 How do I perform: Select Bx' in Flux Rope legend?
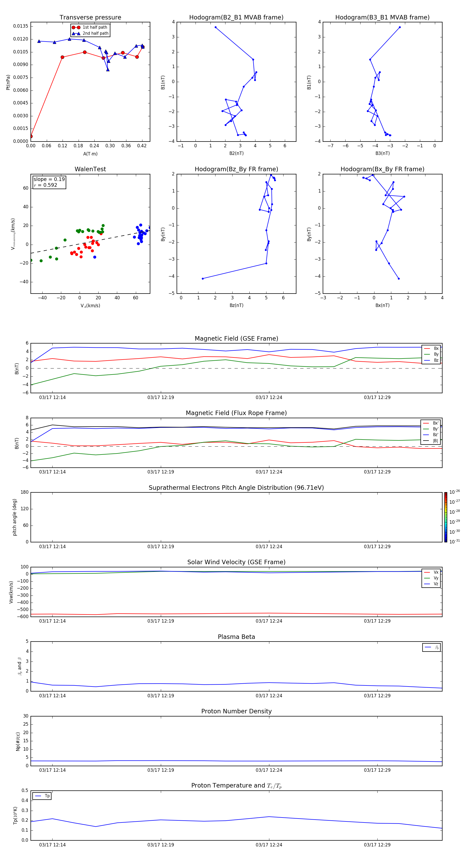tap(431, 423)
